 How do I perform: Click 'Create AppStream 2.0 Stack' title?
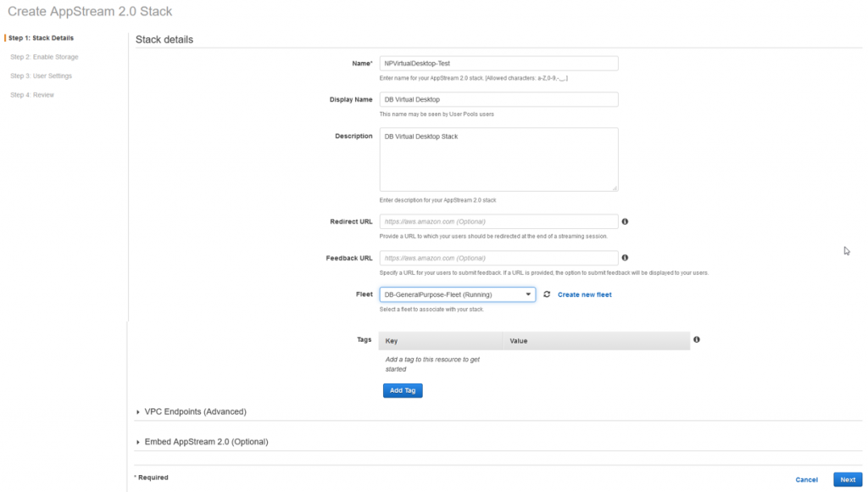[90, 11]
